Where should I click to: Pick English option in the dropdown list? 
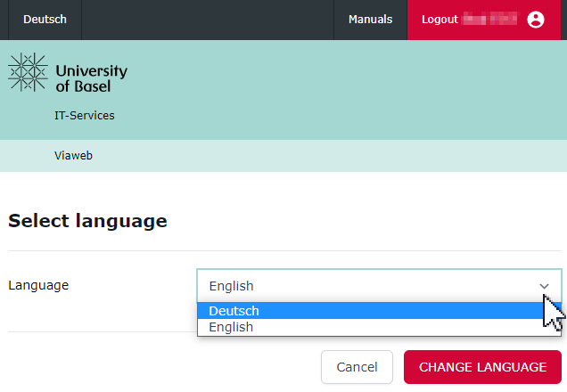click(231, 327)
